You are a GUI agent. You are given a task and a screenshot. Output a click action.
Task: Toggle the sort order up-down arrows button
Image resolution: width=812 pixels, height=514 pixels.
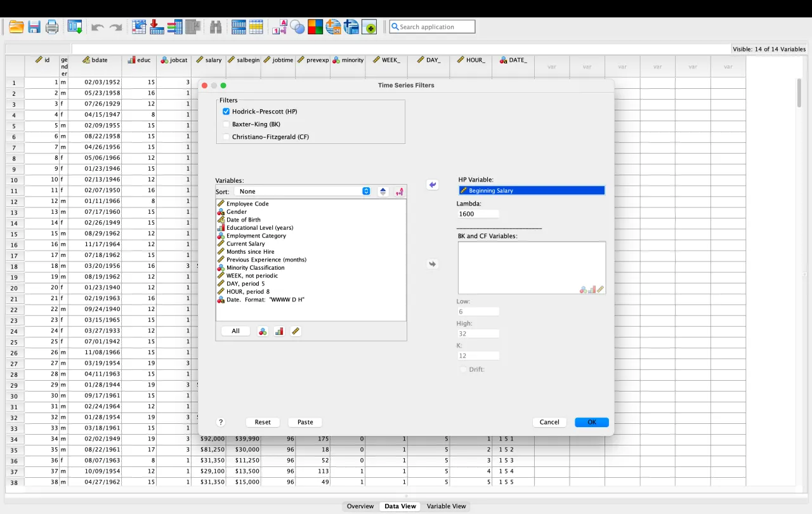coord(383,191)
